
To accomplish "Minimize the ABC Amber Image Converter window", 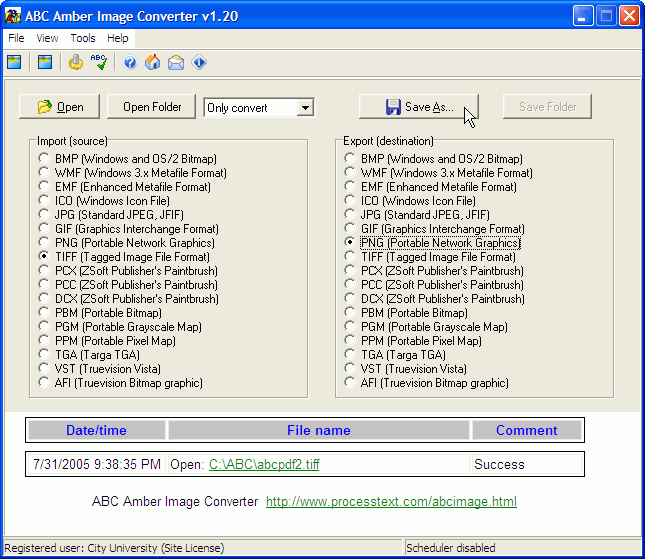I will click(x=583, y=16).
